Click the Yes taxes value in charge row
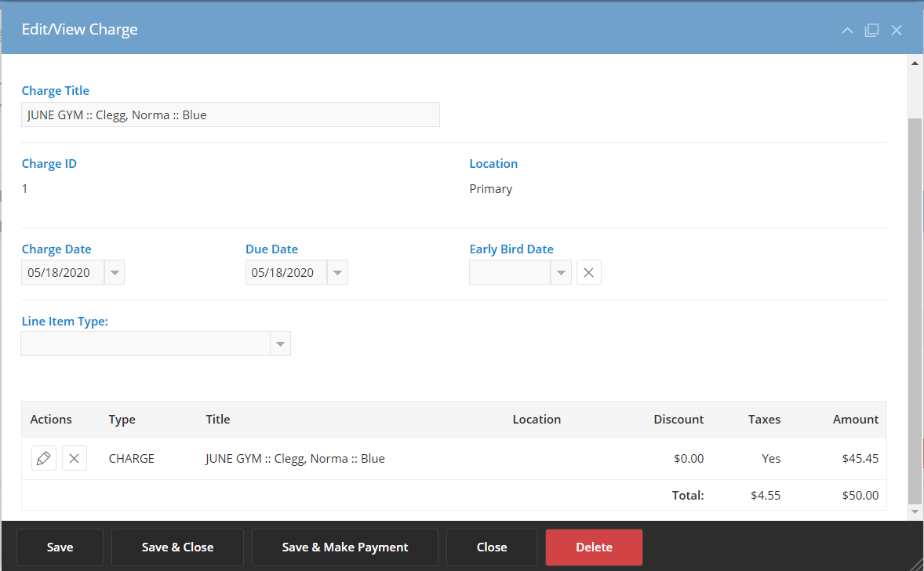This screenshot has width=924, height=571. pos(770,457)
